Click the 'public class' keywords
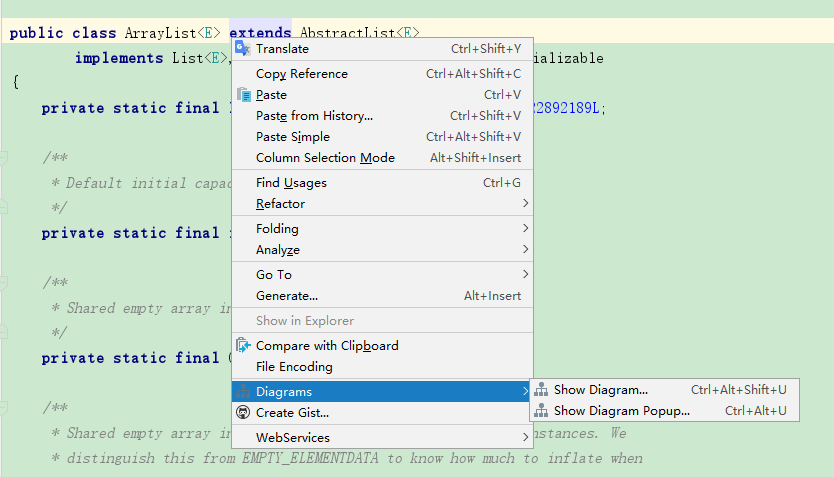834x477 pixels. coord(63,33)
